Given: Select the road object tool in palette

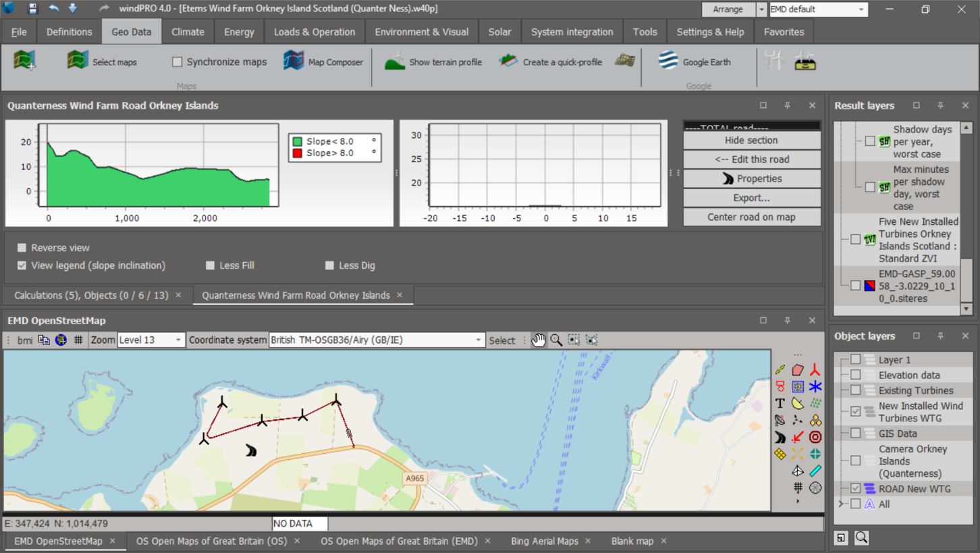Looking at the screenshot, I should click(780, 438).
